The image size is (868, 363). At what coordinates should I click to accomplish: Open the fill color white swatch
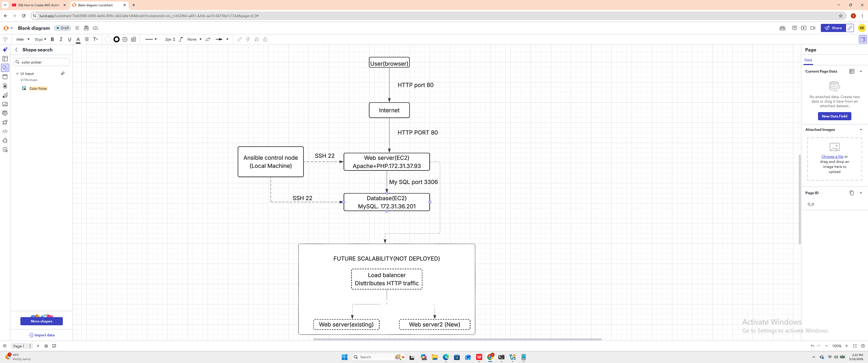pyautogui.click(x=108, y=39)
